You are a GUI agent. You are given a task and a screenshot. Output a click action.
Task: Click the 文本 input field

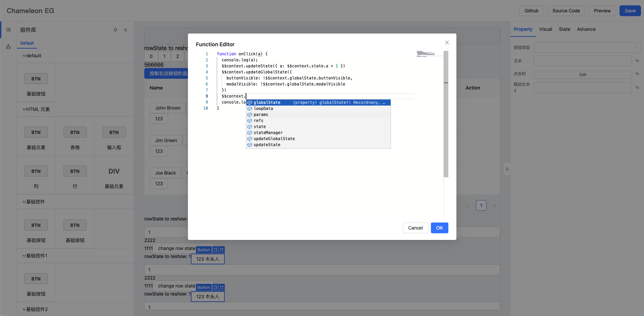point(583,61)
